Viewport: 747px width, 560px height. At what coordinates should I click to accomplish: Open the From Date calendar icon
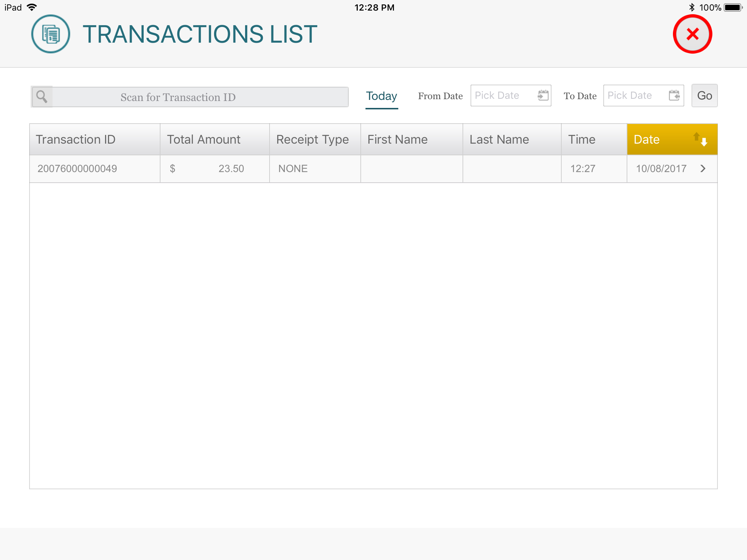tap(543, 96)
